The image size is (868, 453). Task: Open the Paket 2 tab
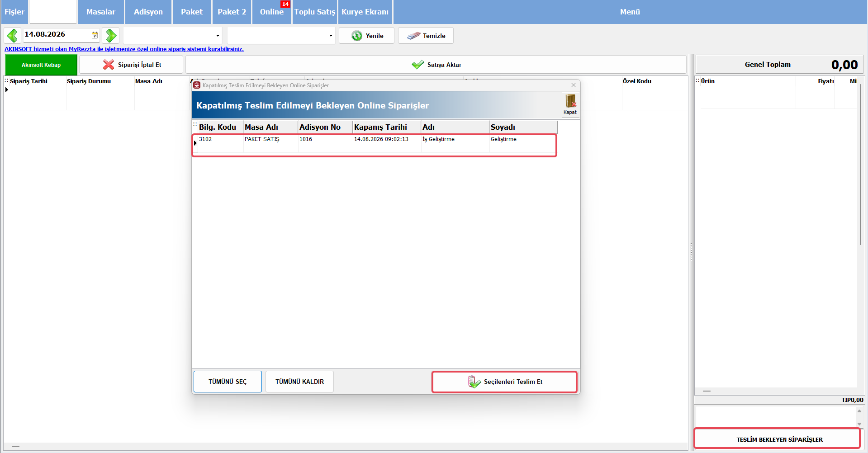click(x=232, y=12)
